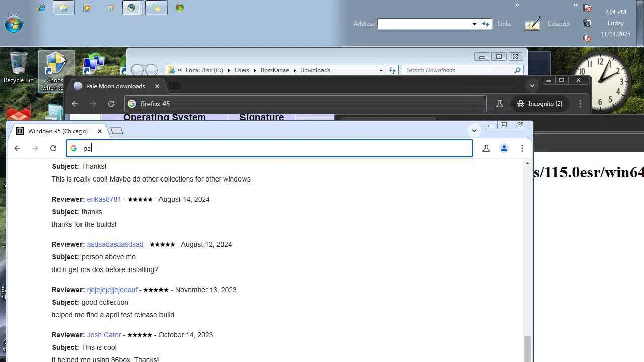
Task: Go back in the Incognito Chrome window
Action: (x=75, y=104)
